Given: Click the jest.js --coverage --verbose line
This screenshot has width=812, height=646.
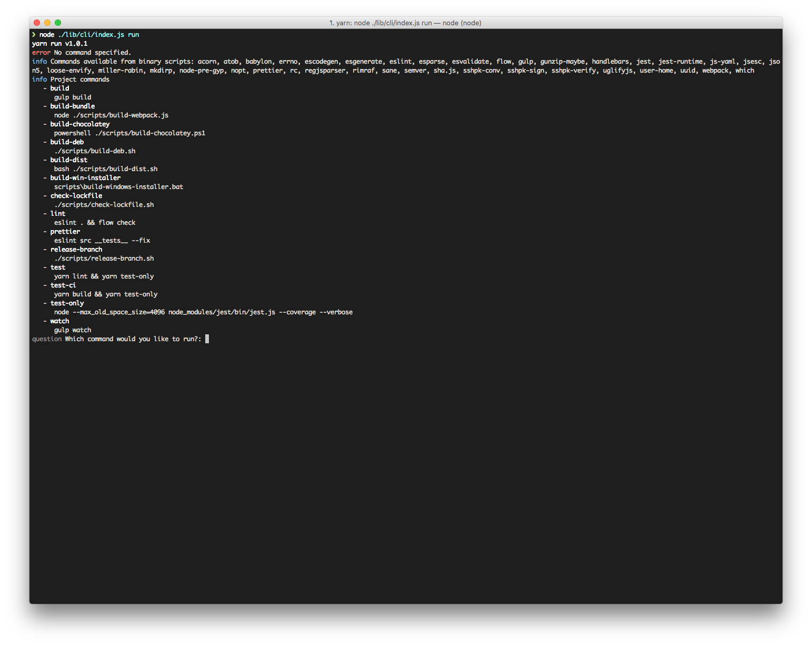Looking at the screenshot, I should pyautogui.click(x=203, y=312).
